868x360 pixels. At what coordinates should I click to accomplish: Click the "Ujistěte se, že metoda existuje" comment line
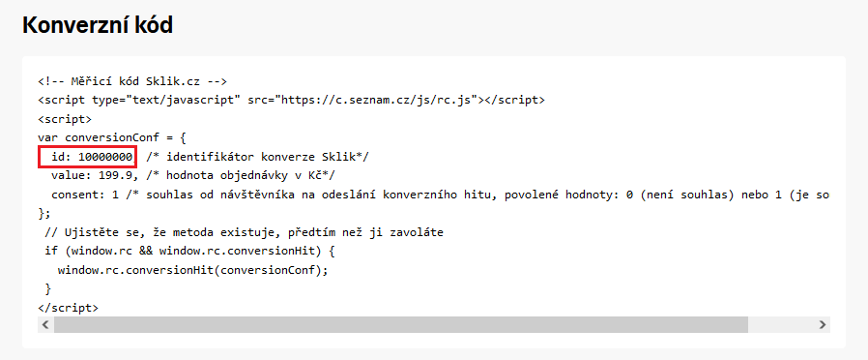pyautogui.click(x=244, y=232)
